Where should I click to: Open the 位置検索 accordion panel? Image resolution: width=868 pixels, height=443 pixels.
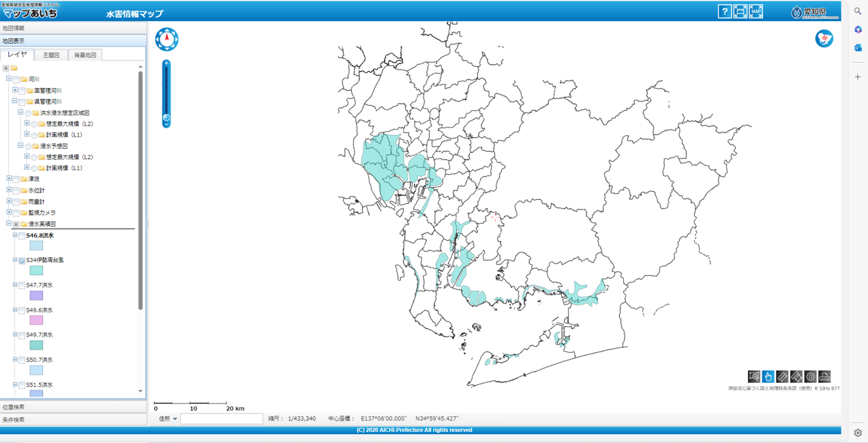(x=73, y=407)
